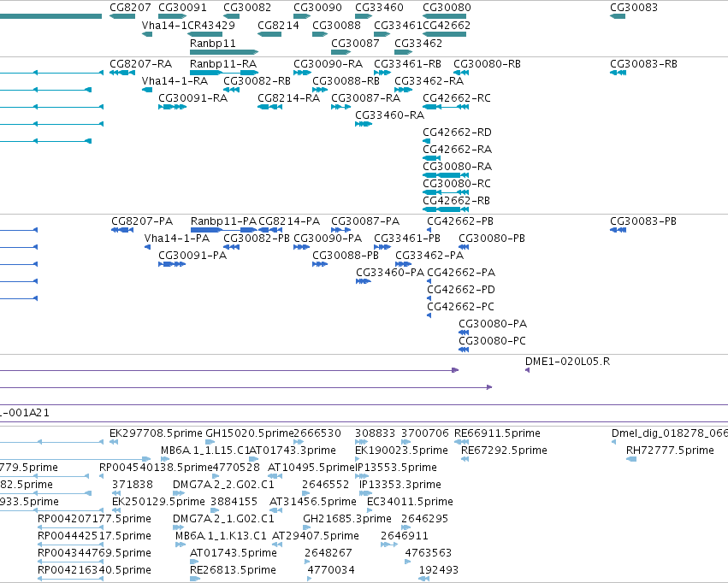Click the CG8214 gene label

point(278,25)
